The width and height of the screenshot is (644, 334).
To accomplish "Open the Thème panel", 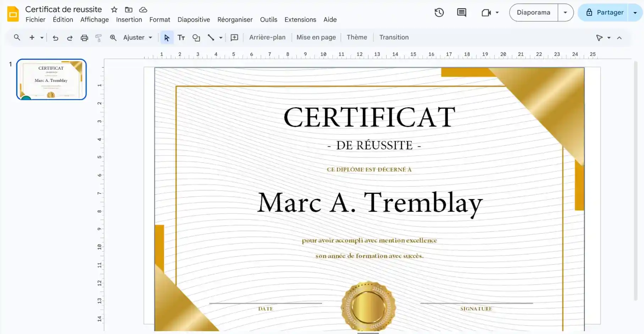I will pyautogui.click(x=357, y=37).
